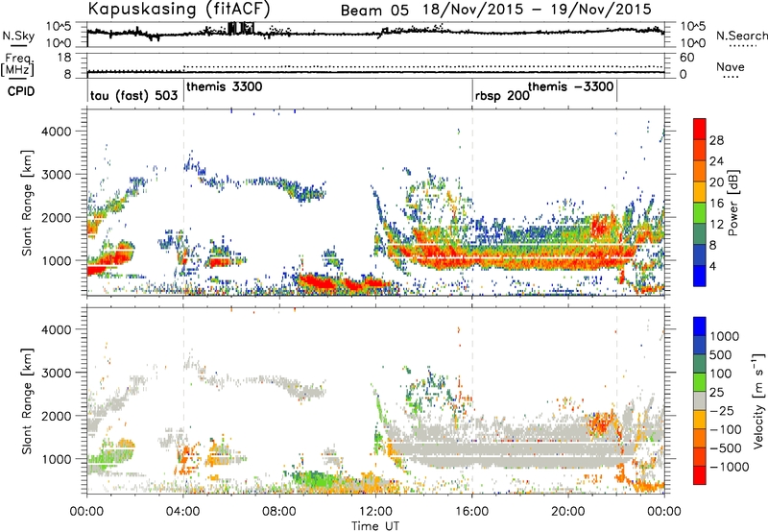Screen dimensions: 768x532
Task: Click the '20' value on Power colorbar
Action: 716,182
